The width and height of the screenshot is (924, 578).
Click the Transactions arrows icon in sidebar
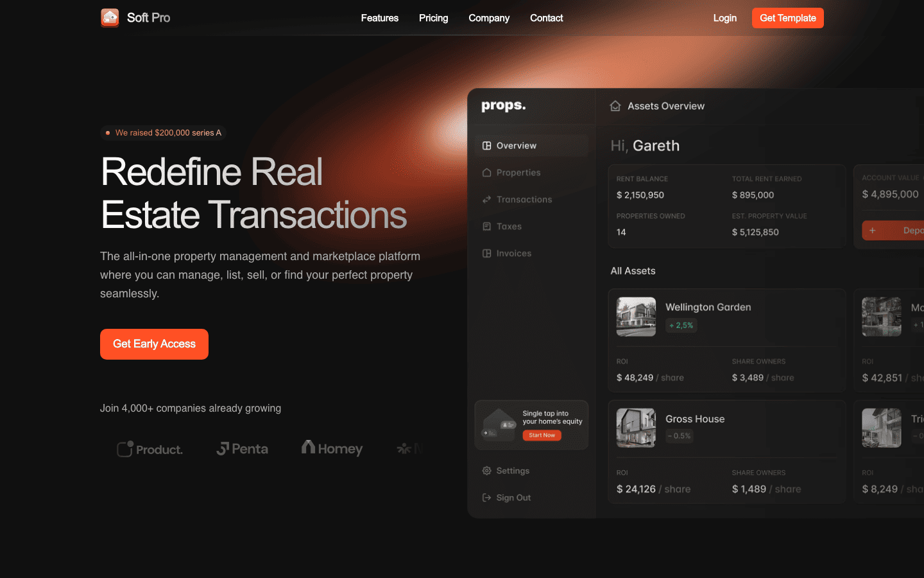pos(487,200)
